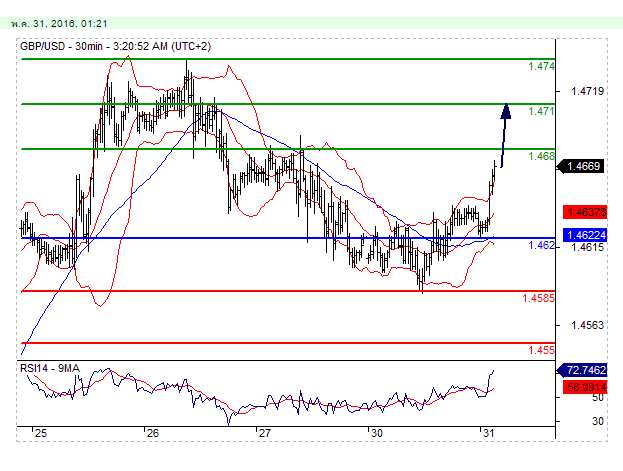Click the red 1.455 support label

tap(541, 350)
